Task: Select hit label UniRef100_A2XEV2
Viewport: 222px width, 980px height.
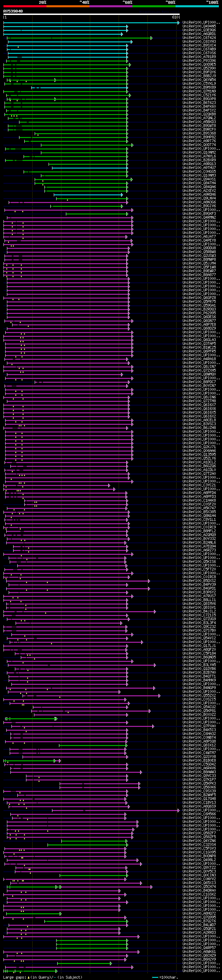Action: pyautogui.click(x=199, y=191)
